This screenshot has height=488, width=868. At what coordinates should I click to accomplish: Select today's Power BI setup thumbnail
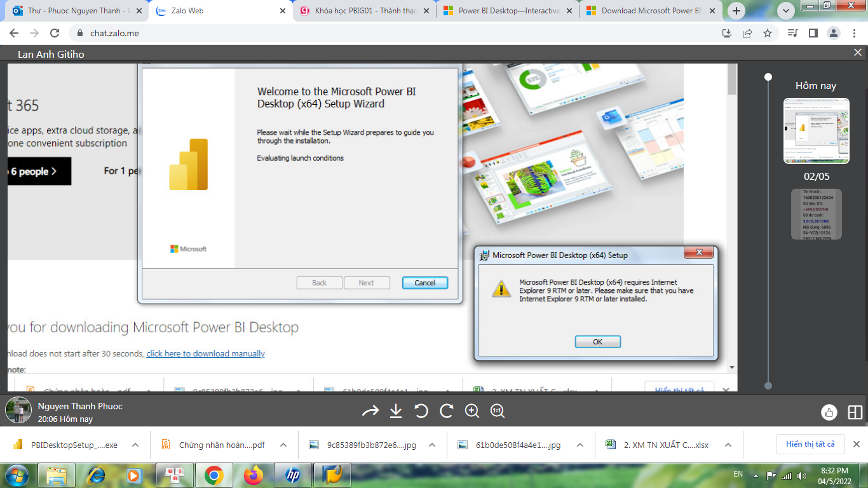[x=817, y=131]
